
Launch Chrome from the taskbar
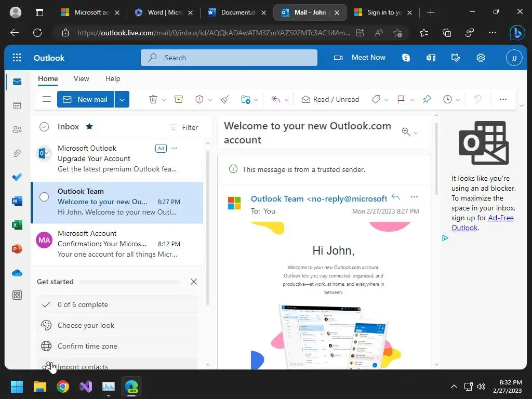[x=63, y=387]
